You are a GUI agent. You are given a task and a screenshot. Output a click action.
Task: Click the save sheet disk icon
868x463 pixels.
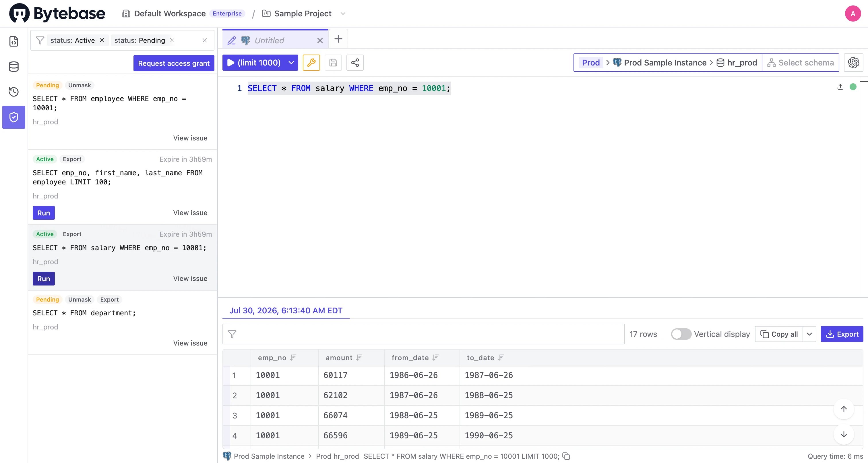click(x=333, y=63)
